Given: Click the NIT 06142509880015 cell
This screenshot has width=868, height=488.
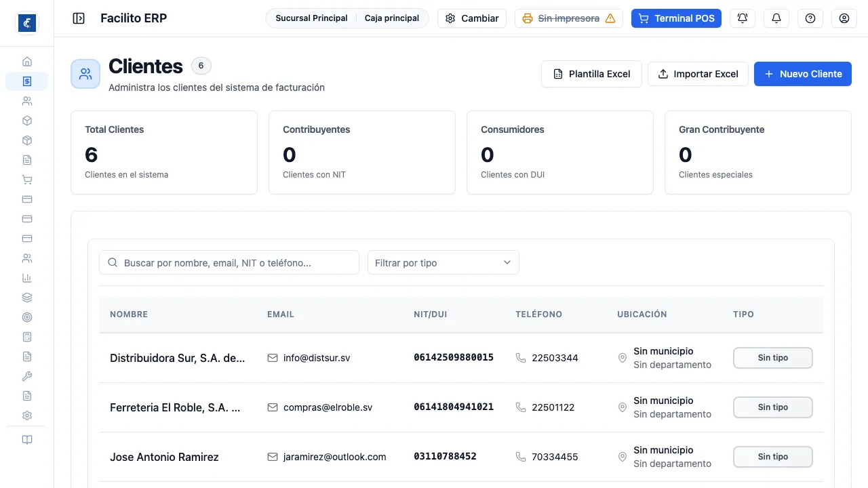Looking at the screenshot, I should click(x=454, y=357).
